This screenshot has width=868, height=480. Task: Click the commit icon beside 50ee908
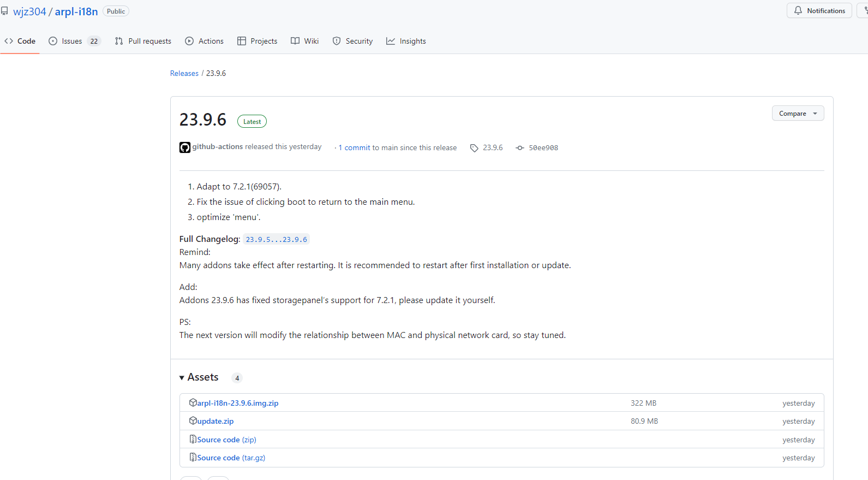click(520, 148)
